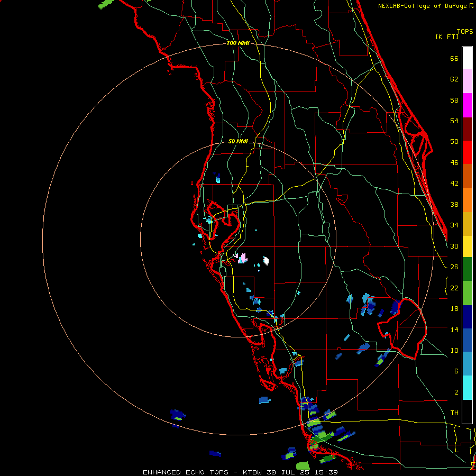Click the 50 scale label
This screenshot has height=476, width=476.
(454, 141)
